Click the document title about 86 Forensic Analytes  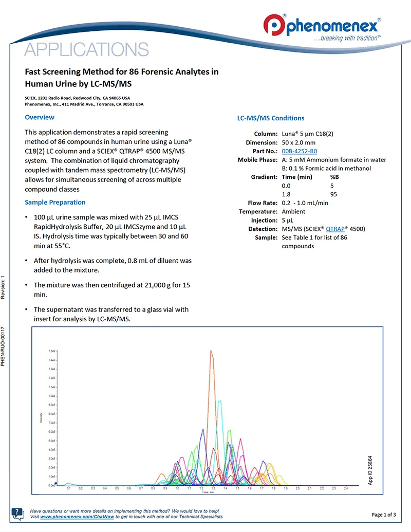tap(122, 77)
